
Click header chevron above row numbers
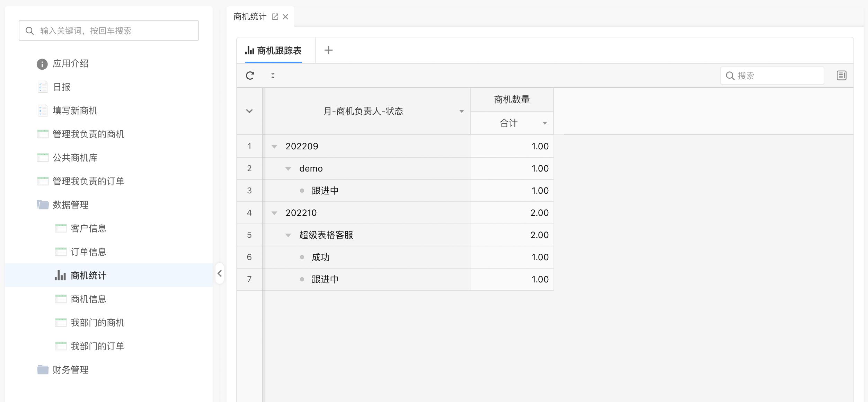(x=249, y=111)
